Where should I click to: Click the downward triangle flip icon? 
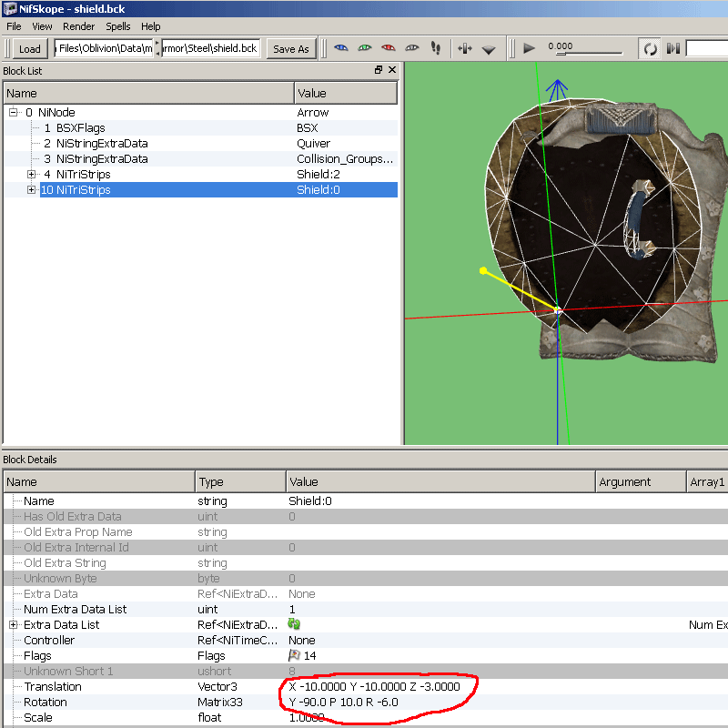click(x=489, y=49)
